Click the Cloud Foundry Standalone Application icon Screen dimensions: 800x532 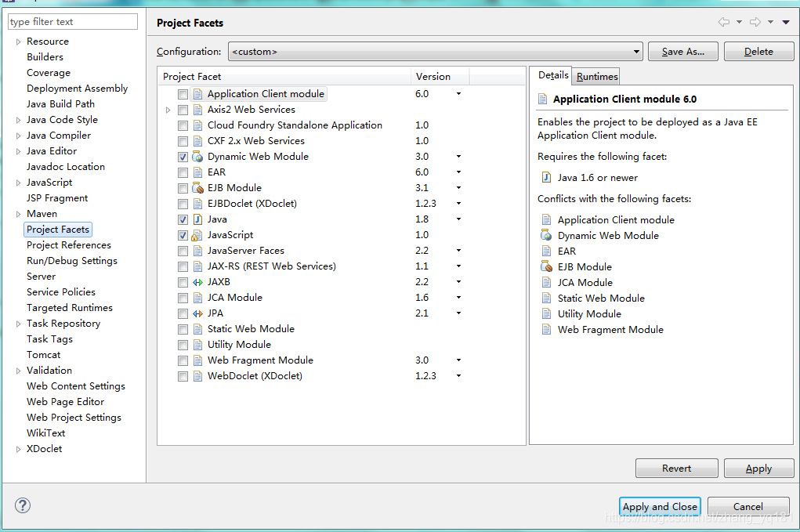[x=197, y=125]
